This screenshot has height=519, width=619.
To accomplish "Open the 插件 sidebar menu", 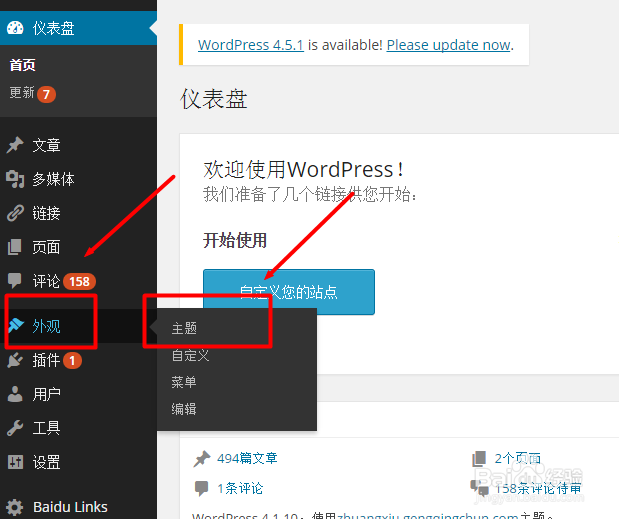I will coord(78,360).
